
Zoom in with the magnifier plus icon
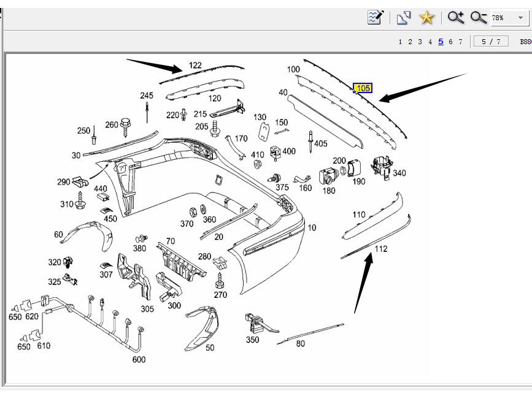click(455, 17)
